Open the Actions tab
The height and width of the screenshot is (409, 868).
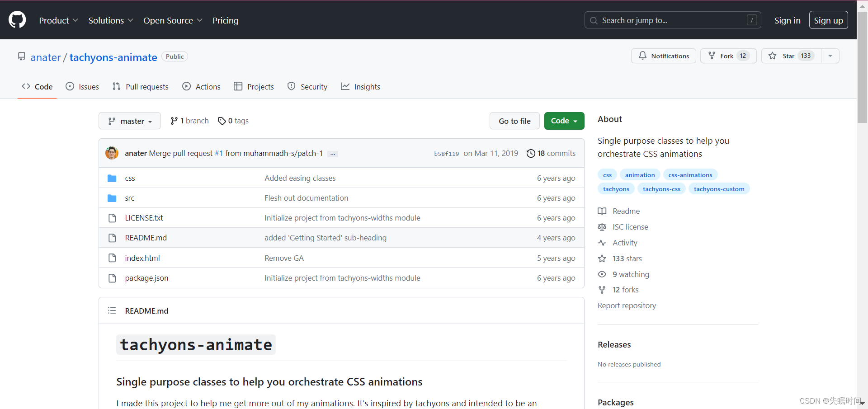click(x=202, y=86)
